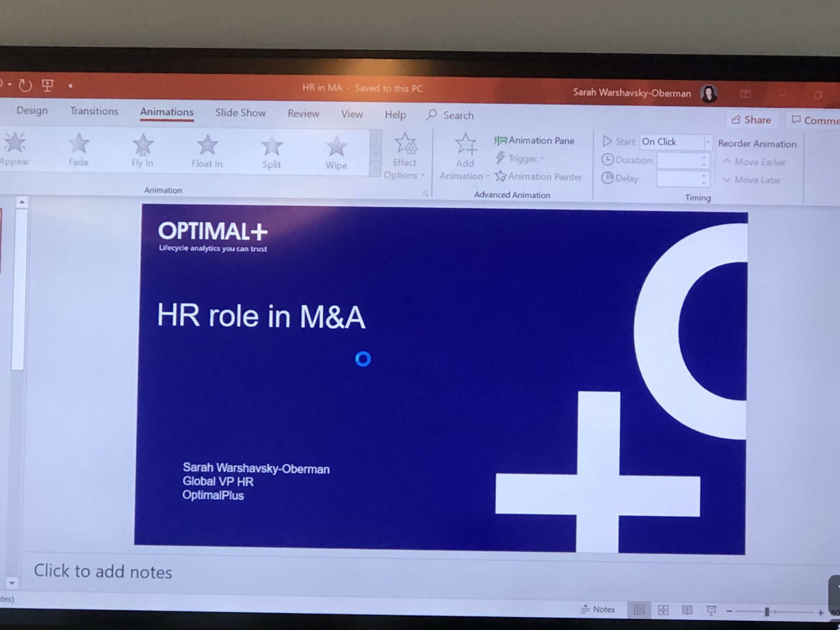This screenshot has width=840, height=630.
Task: Open the Transitions tab
Action: tap(94, 111)
